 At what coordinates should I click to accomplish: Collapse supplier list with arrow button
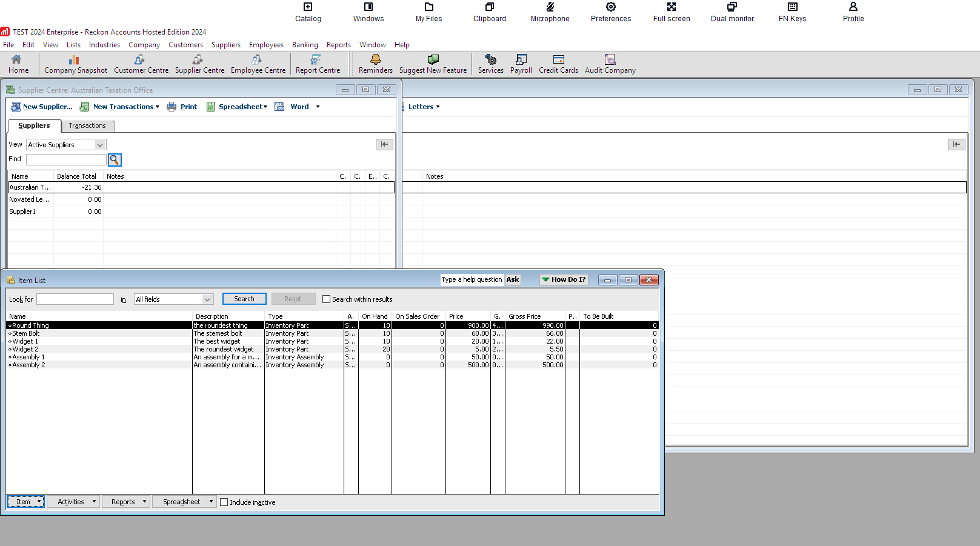click(x=384, y=144)
